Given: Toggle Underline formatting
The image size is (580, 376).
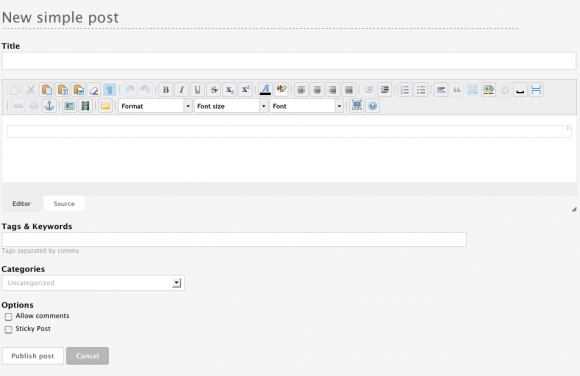Looking at the screenshot, I should pyautogui.click(x=198, y=90).
